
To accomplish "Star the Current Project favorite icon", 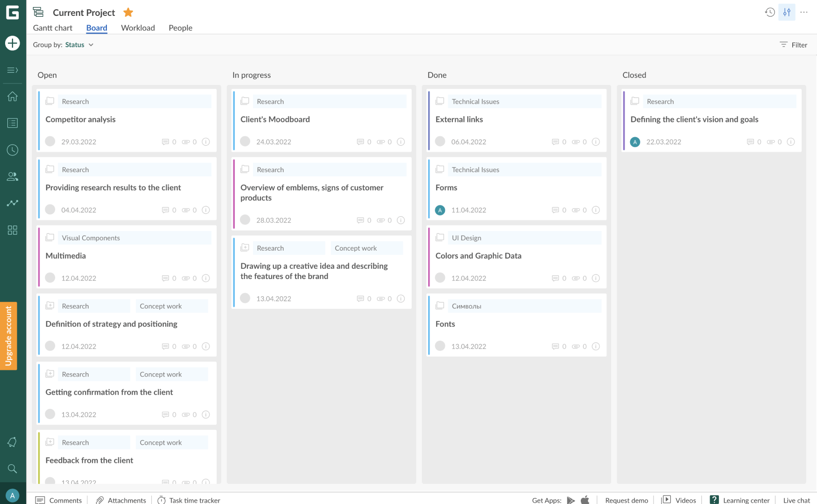I will pos(128,12).
